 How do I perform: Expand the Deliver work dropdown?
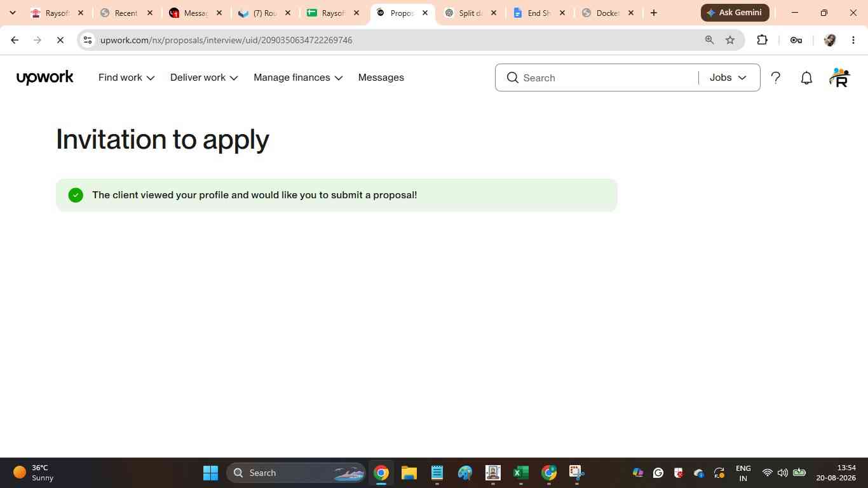coord(204,78)
